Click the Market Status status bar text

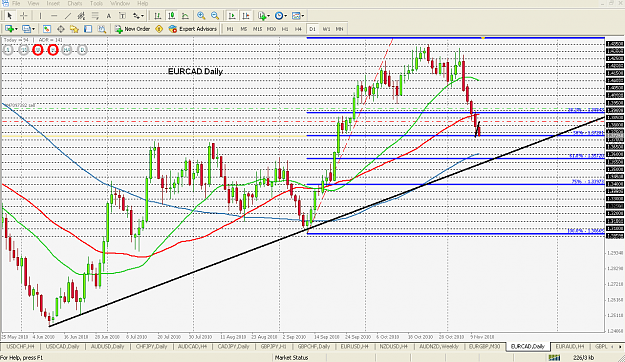(x=292, y=358)
